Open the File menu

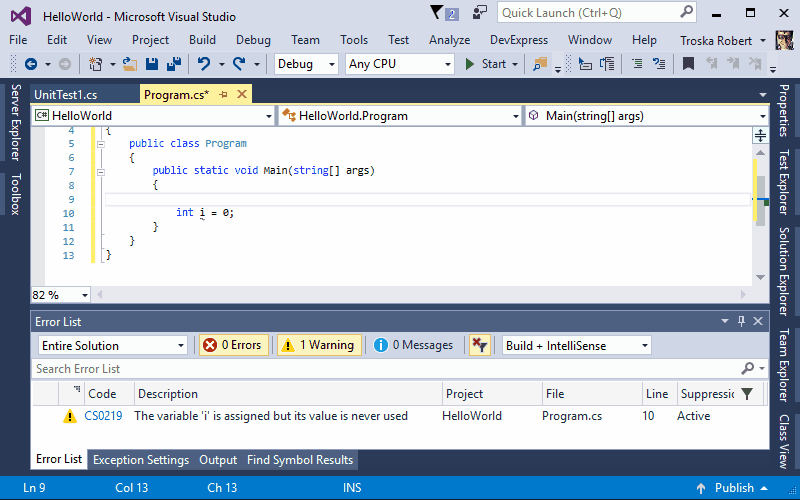(18, 40)
